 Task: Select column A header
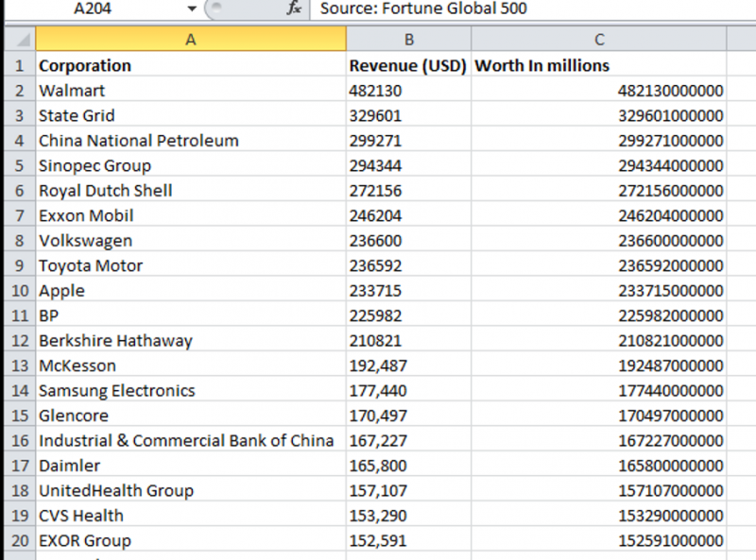coord(191,39)
